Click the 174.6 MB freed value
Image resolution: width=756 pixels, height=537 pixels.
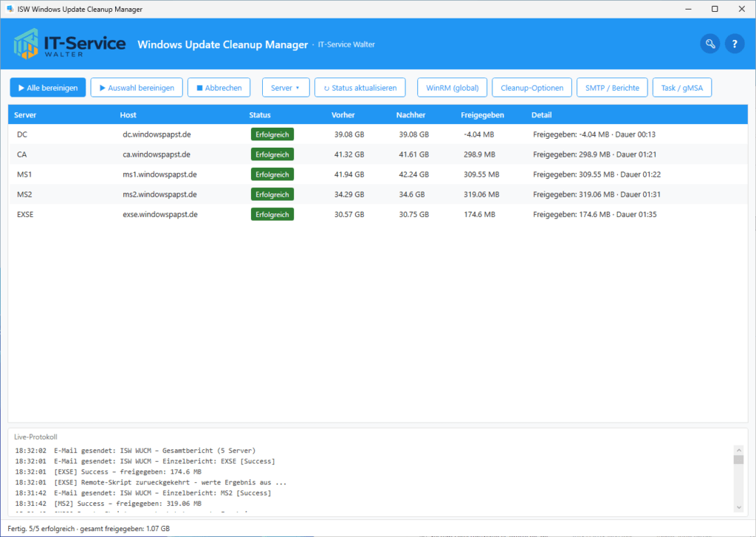click(x=479, y=214)
